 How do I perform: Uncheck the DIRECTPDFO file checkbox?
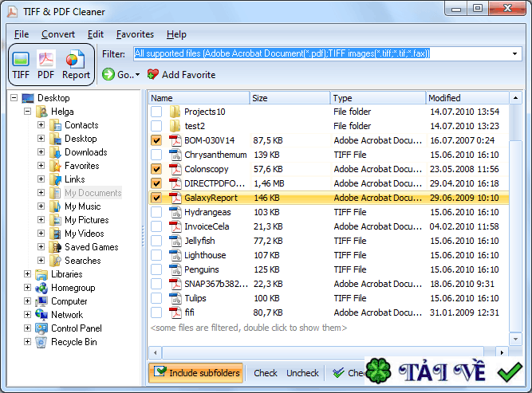pos(156,183)
